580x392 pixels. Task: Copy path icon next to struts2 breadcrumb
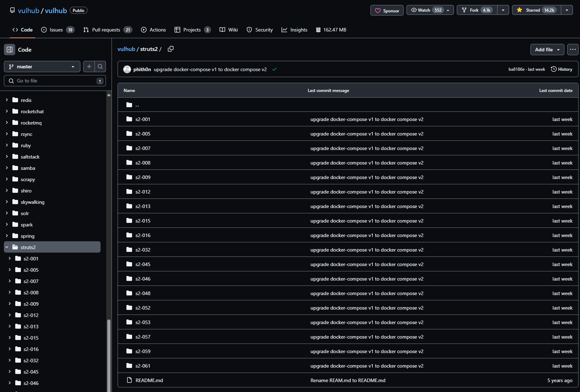pyautogui.click(x=171, y=49)
